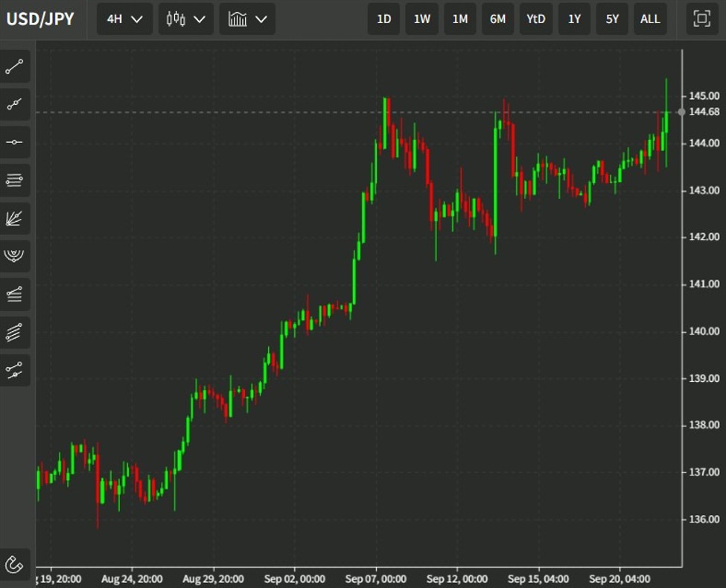Image resolution: width=726 pixels, height=588 pixels.
Task: Click the ALL range button
Action: (x=650, y=19)
